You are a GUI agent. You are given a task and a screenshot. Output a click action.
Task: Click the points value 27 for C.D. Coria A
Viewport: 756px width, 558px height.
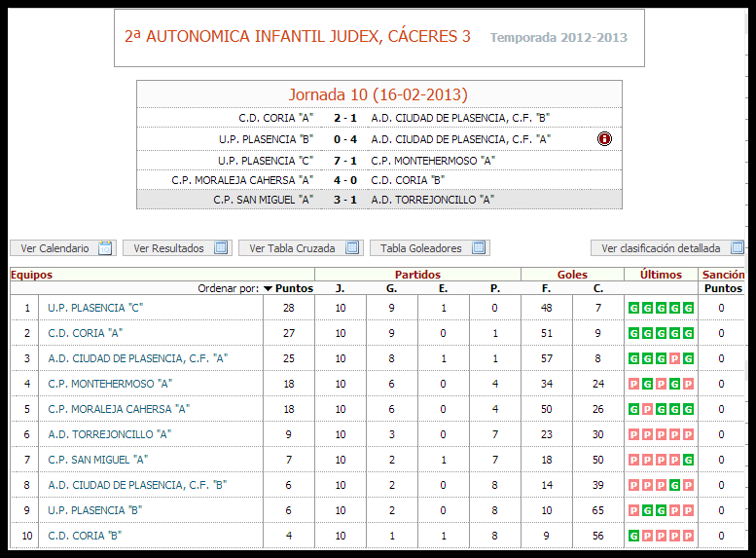pyautogui.click(x=289, y=333)
